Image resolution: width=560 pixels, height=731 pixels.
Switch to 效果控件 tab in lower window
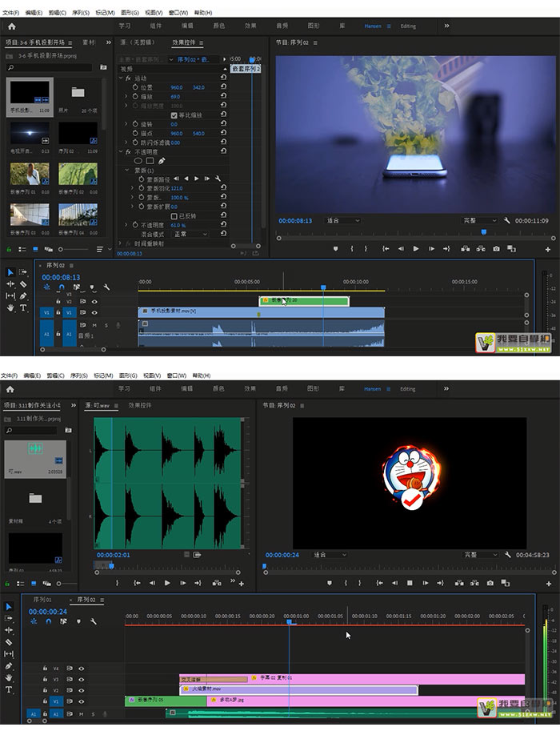(140, 406)
